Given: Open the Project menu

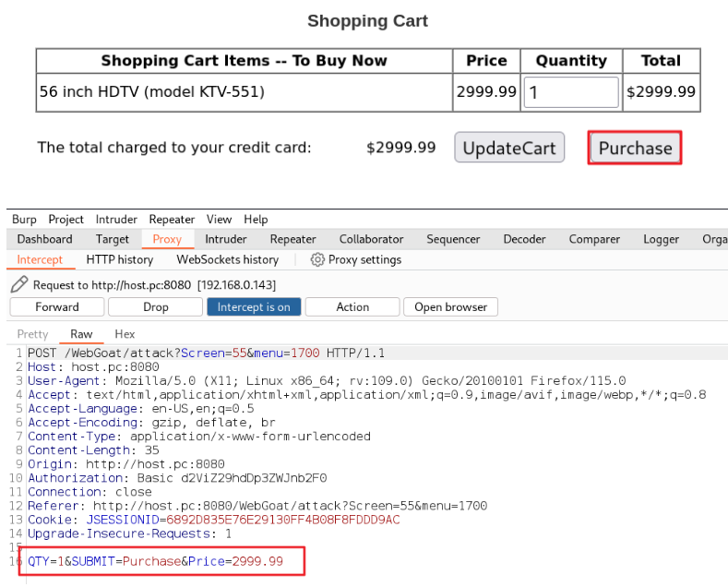Looking at the screenshot, I should point(66,219).
